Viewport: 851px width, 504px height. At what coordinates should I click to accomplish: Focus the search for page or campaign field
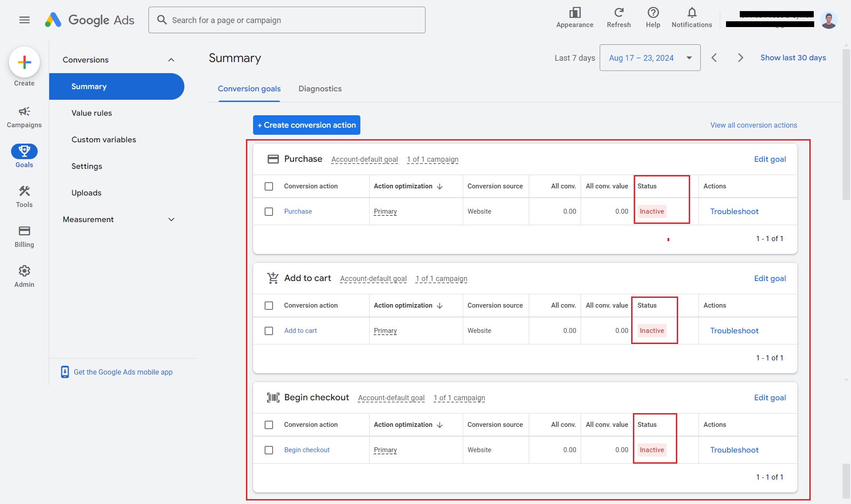click(287, 20)
